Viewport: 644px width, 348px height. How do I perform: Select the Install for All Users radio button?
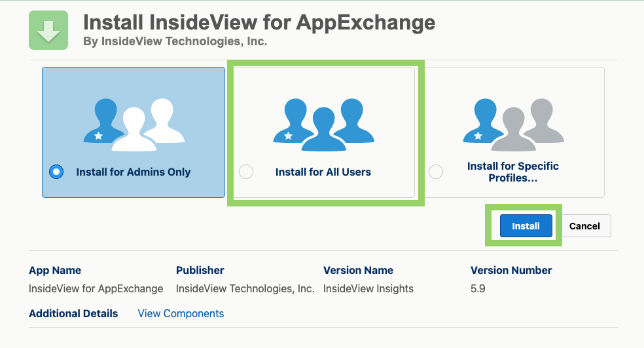click(x=246, y=172)
